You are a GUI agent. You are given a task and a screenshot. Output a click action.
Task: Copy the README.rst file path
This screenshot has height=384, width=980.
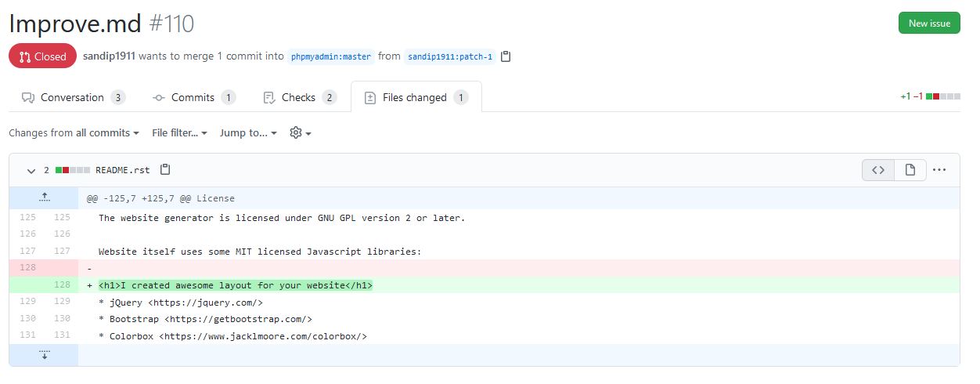coord(164,170)
